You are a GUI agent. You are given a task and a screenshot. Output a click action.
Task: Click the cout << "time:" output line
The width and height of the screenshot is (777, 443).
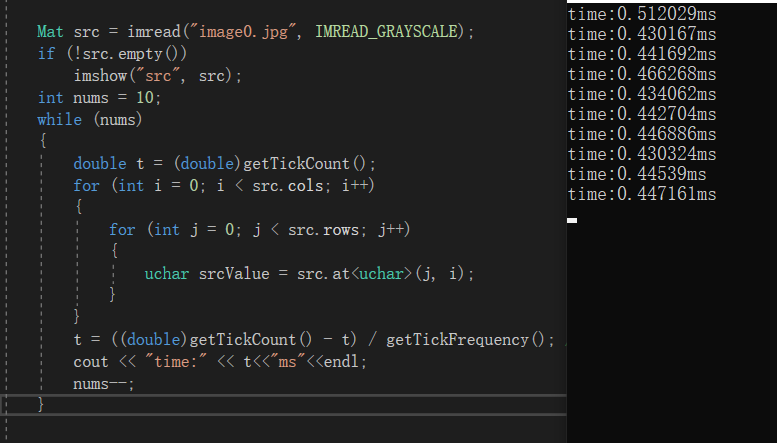[x=220, y=362]
